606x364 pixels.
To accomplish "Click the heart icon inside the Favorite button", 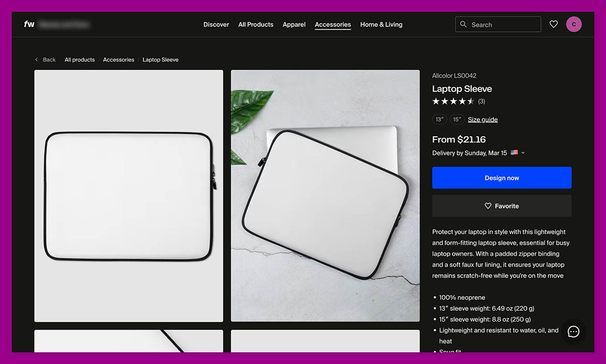I will point(488,206).
